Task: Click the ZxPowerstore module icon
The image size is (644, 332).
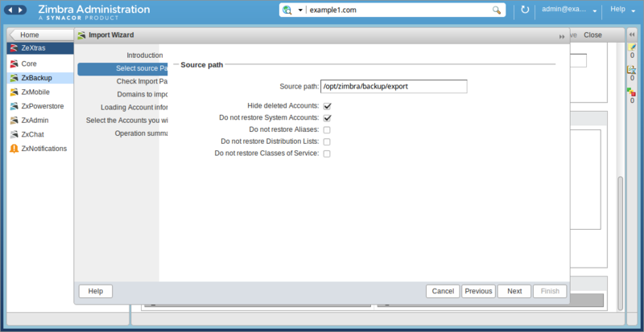Action: click(x=14, y=106)
